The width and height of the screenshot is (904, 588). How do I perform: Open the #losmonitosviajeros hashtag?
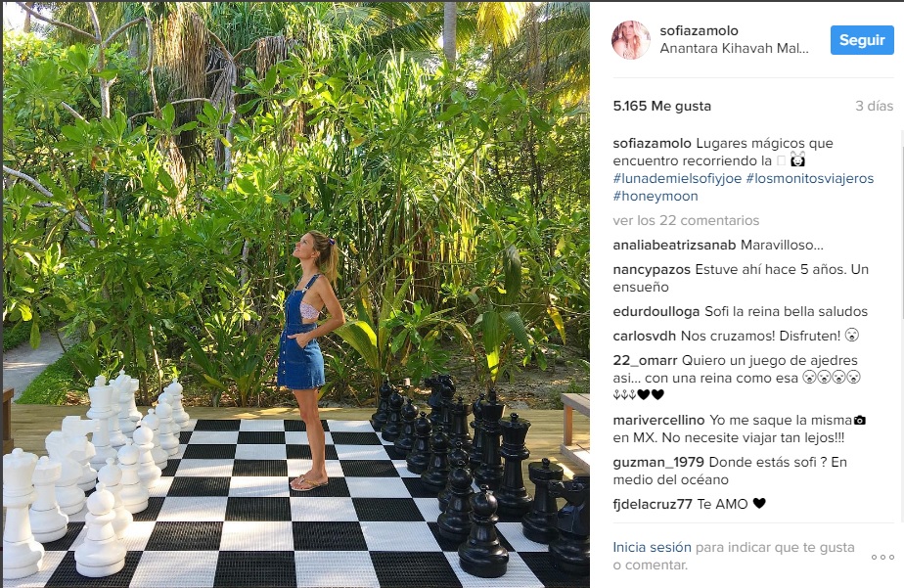coord(810,179)
